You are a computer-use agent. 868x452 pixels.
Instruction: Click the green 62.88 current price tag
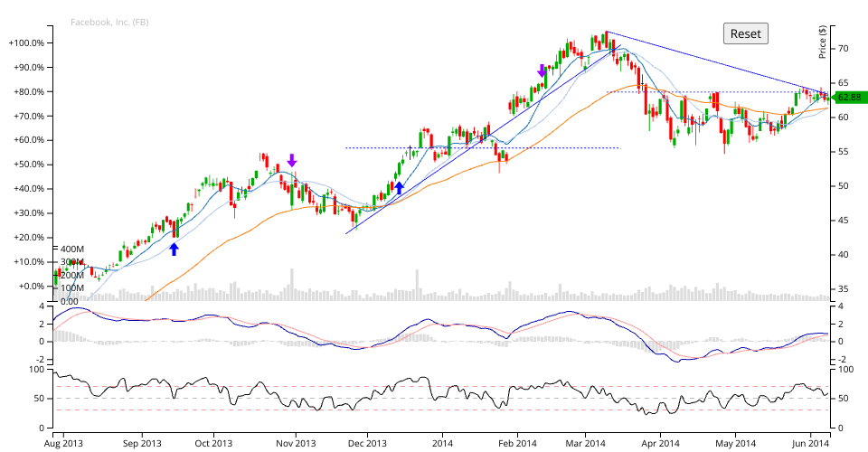[848, 97]
